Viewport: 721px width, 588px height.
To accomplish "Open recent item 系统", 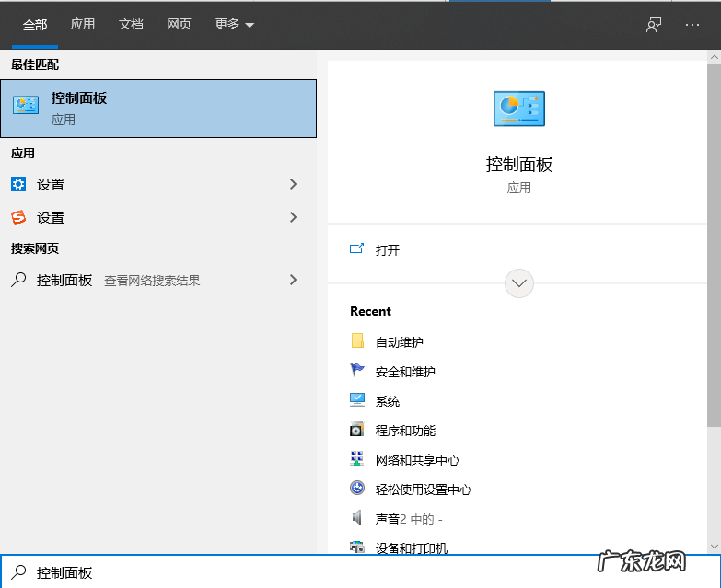I will (x=387, y=401).
